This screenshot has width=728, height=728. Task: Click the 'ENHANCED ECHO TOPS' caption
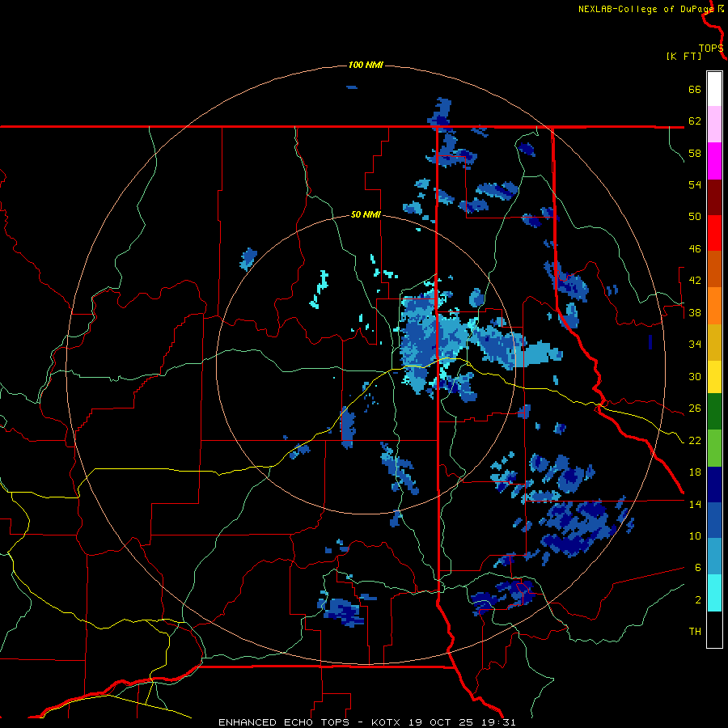[x=284, y=722]
